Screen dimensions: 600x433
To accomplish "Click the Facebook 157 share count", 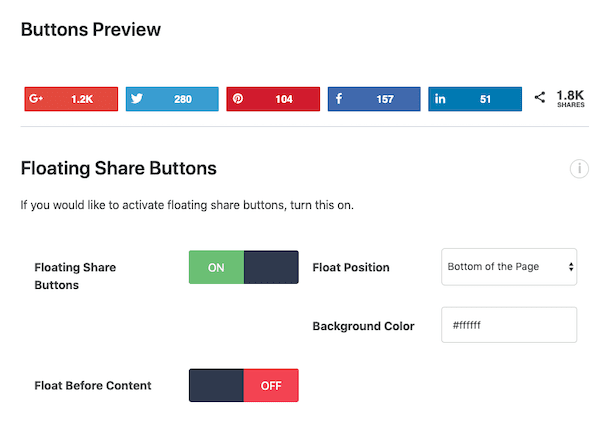I will click(x=385, y=99).
